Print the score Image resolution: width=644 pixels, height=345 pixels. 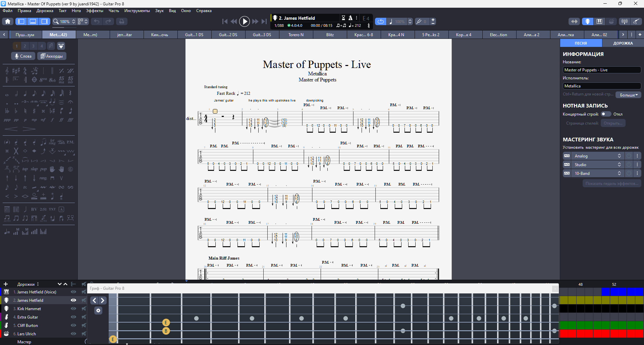(x=122, y=21)
